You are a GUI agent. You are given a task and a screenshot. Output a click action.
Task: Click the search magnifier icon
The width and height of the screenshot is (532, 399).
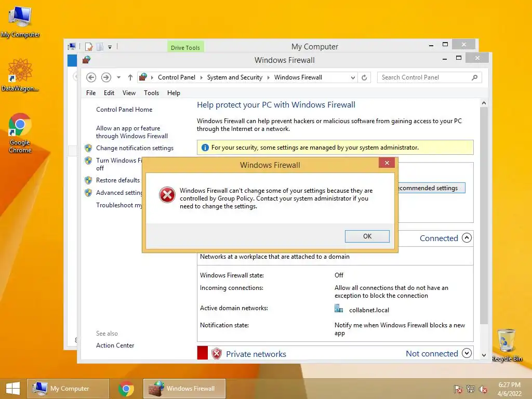475,77
